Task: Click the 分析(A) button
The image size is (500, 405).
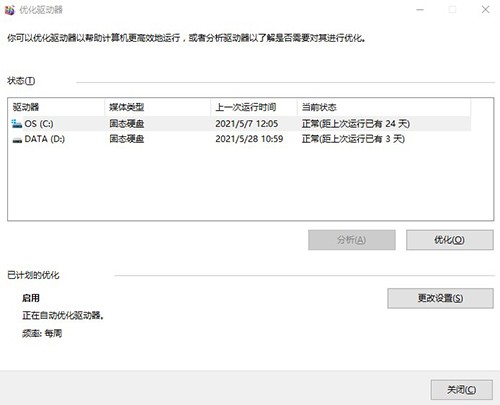Action: point(352,240)
